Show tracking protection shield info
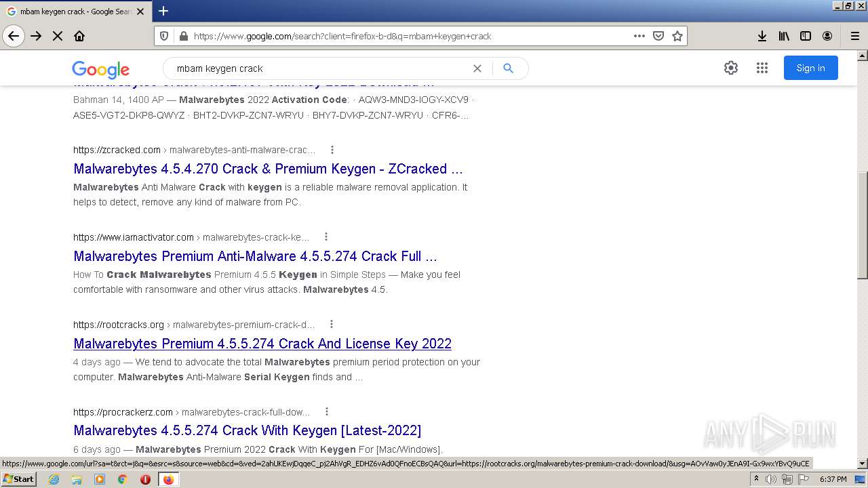 (163, 36)
